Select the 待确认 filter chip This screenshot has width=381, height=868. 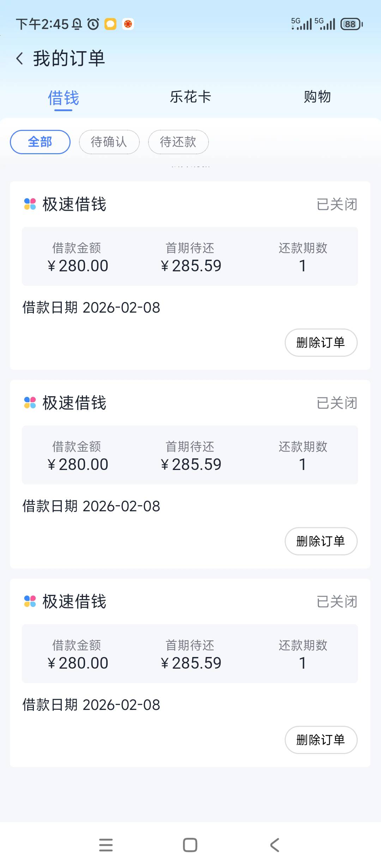(109, 142)
